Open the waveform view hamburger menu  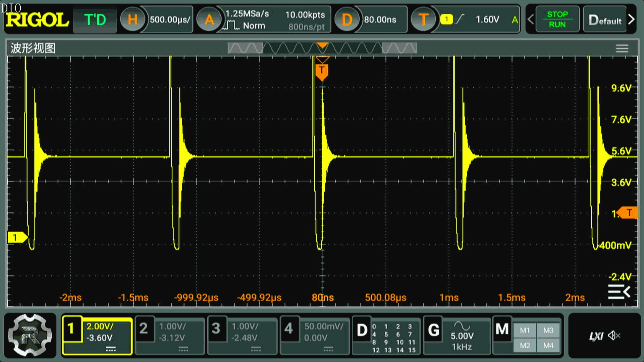pyautogui.click(x=622, y=49)
